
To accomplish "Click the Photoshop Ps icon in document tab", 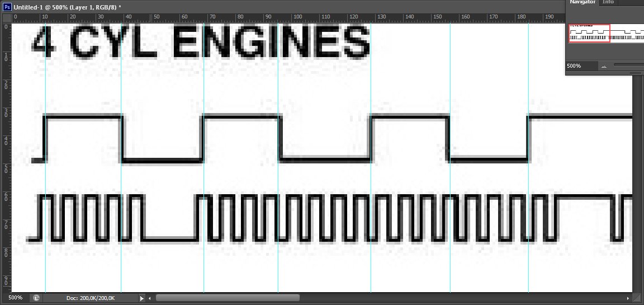I will 7,7.
